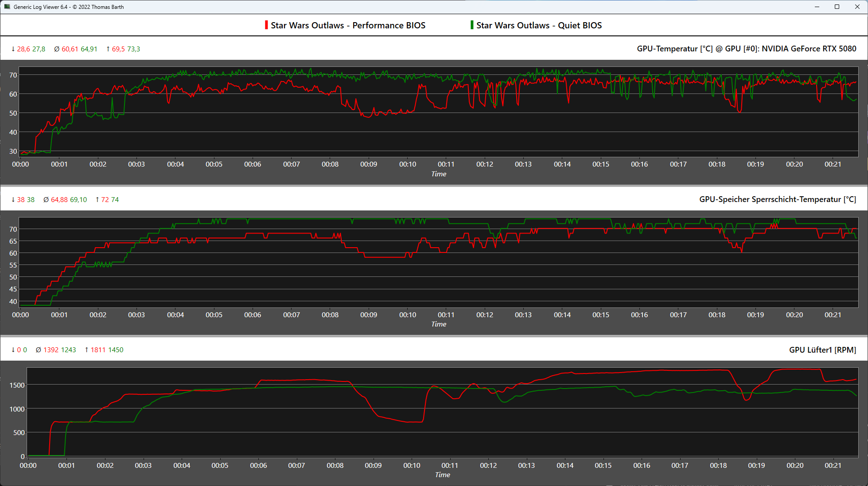This screenshot has height=486, width=868.
Task: Click green Quiet BIOS legend color marker
Action: point(472,25)
